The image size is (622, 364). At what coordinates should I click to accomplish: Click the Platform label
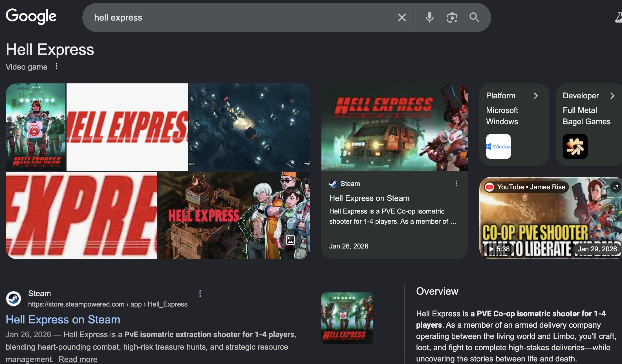click(501, 96)
